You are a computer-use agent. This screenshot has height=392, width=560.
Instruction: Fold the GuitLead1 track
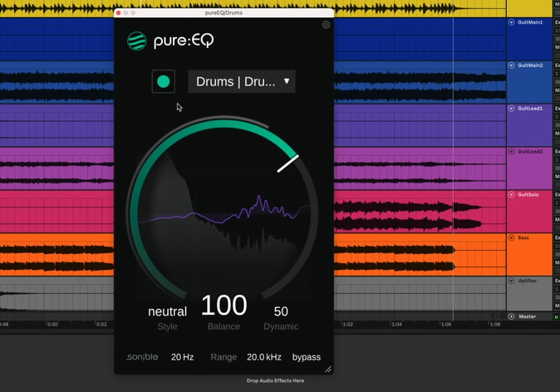point(511,108)
